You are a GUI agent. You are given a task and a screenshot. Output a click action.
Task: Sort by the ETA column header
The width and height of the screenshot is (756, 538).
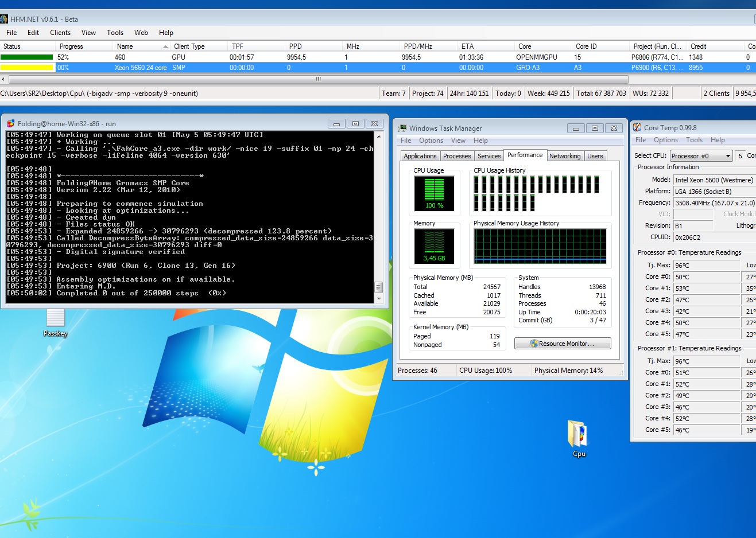(x=486, y=46)
